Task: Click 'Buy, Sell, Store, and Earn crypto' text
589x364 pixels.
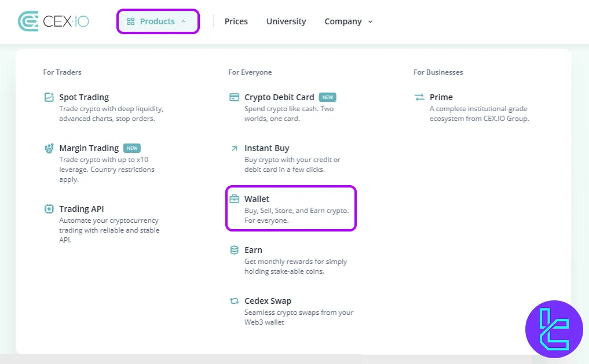Action: 297,215
